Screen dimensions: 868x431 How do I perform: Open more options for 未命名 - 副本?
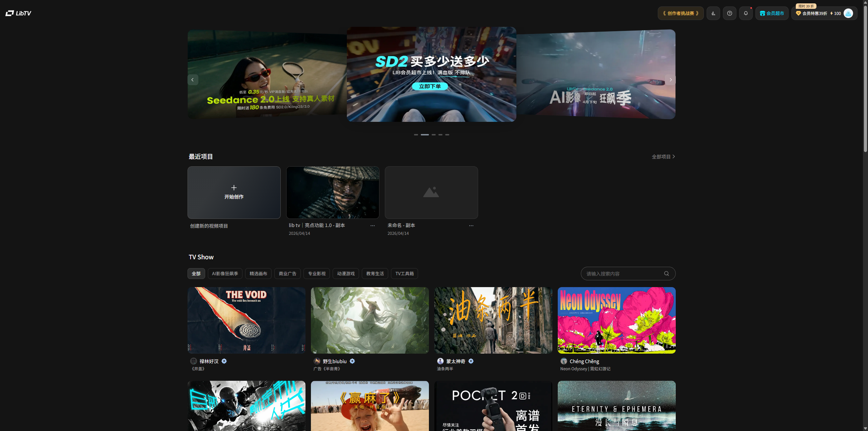click(x=471, y=226)
